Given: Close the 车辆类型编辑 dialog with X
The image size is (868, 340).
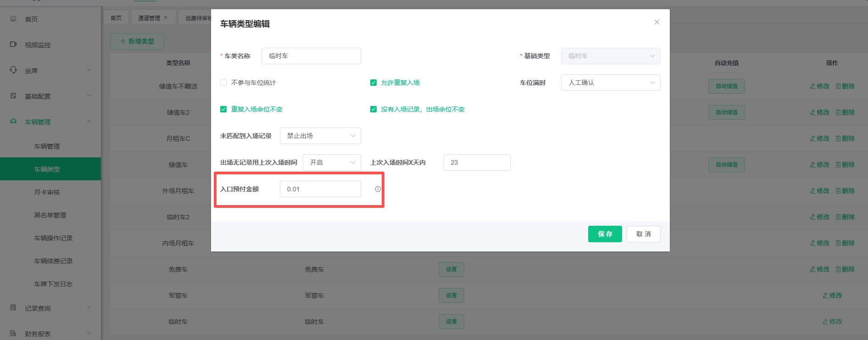Looking at the screenshot, I should pos(657,22).
